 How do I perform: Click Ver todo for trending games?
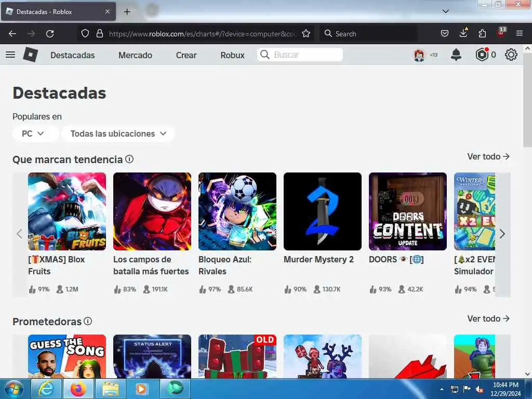pos(488,156)
